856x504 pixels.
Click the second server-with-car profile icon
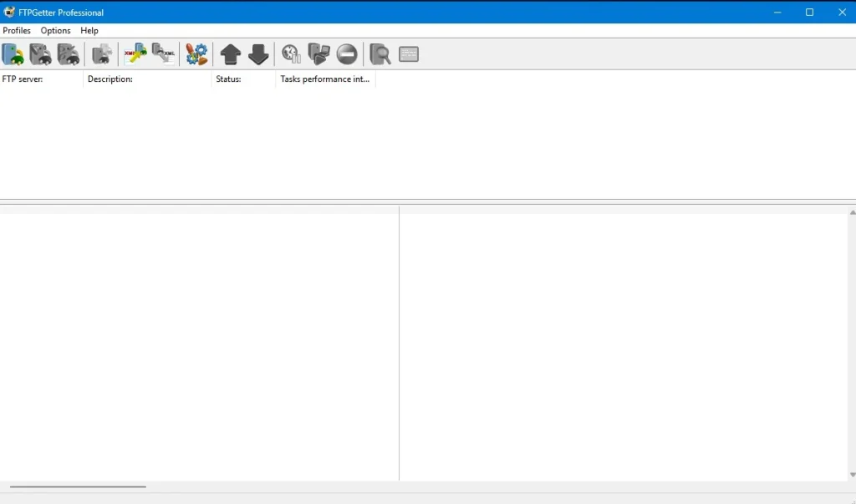coord(41,54)
